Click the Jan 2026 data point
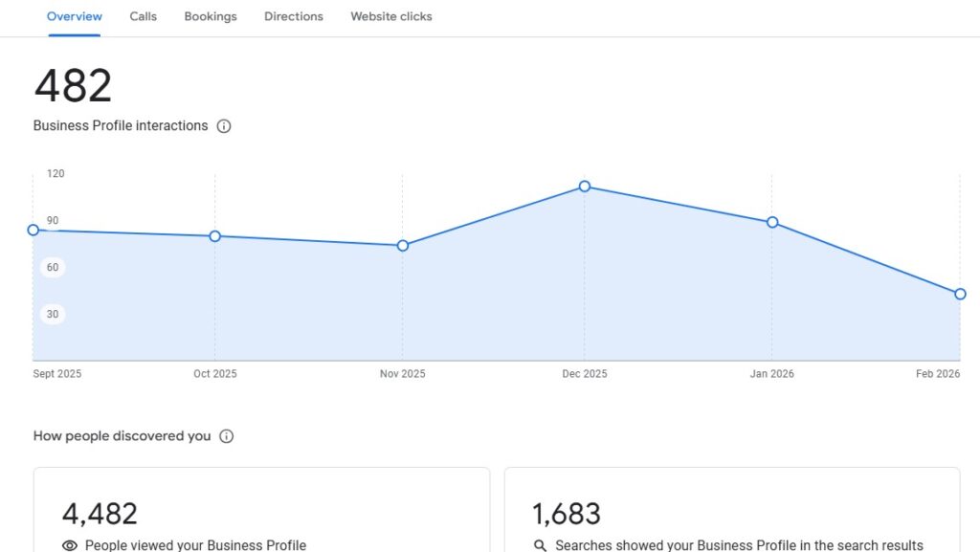Image resolution: width=980 pixels, height=552 pixels. [x=772, y=222]
